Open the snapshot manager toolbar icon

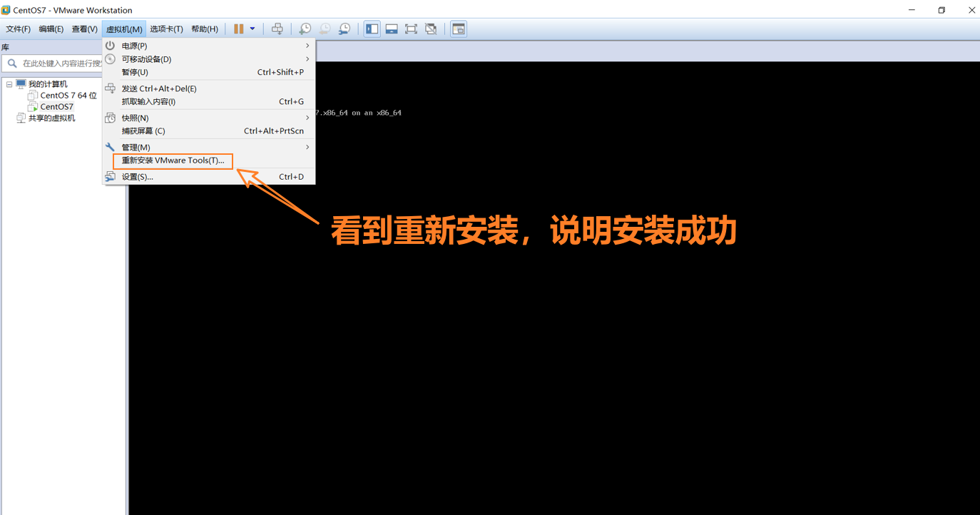(344, 29)
